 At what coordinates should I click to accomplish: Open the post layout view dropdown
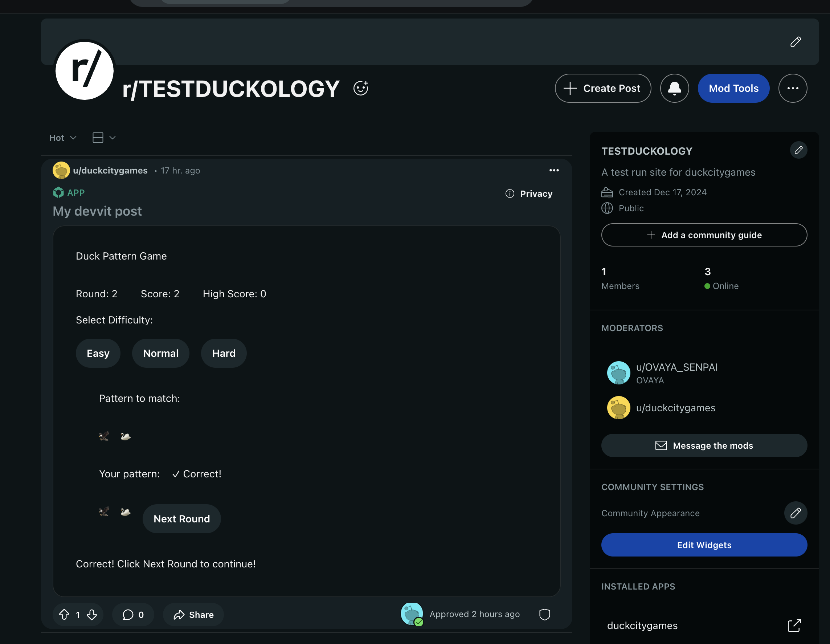point(104,138)
